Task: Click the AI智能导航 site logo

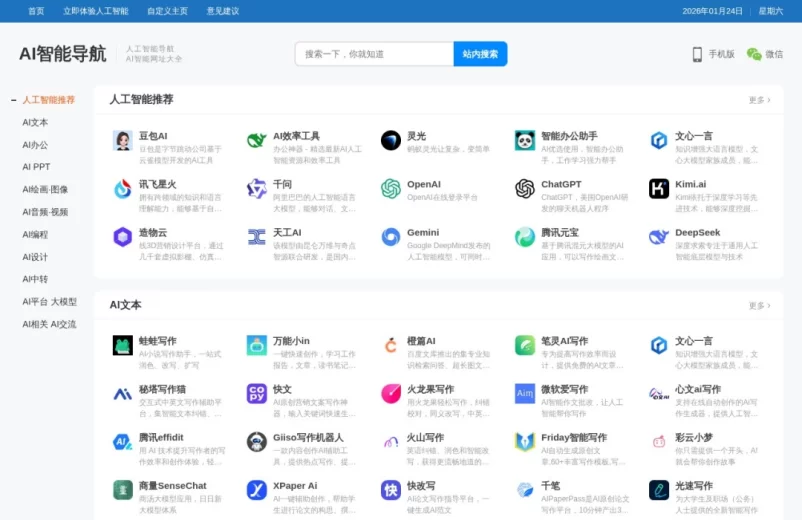Action: pyautogui.click(x=62, y=54)
